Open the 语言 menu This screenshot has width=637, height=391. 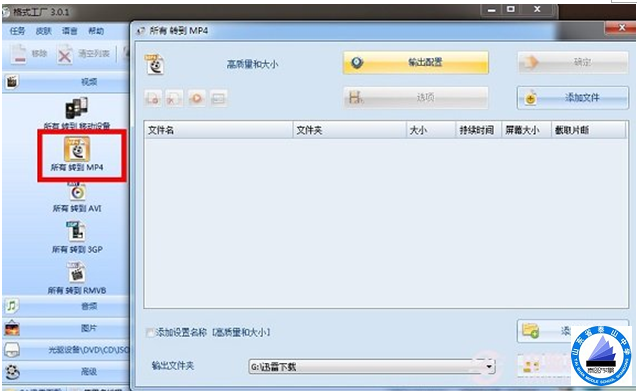tap(69, 31)
